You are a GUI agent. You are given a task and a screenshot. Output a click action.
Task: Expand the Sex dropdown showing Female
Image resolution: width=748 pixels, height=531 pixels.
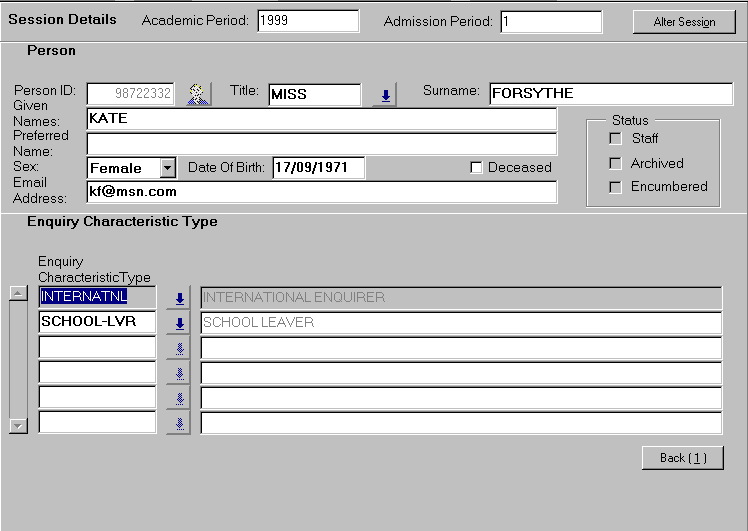click(x=167, y=168)
